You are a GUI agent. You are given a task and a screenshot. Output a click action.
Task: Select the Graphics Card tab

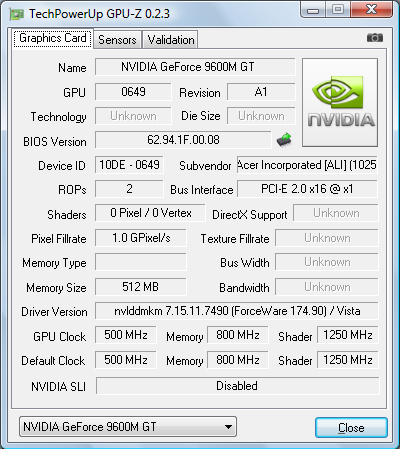[53, 38]
